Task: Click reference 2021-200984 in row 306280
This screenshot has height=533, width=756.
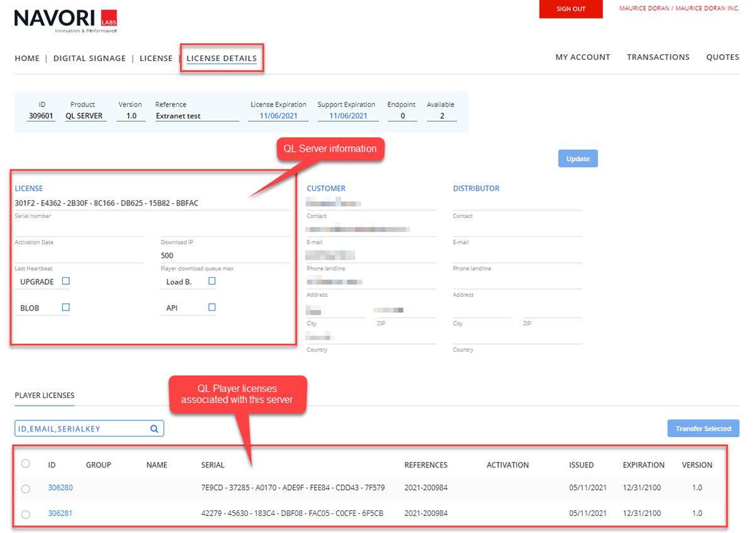Action: pos(426,488)
